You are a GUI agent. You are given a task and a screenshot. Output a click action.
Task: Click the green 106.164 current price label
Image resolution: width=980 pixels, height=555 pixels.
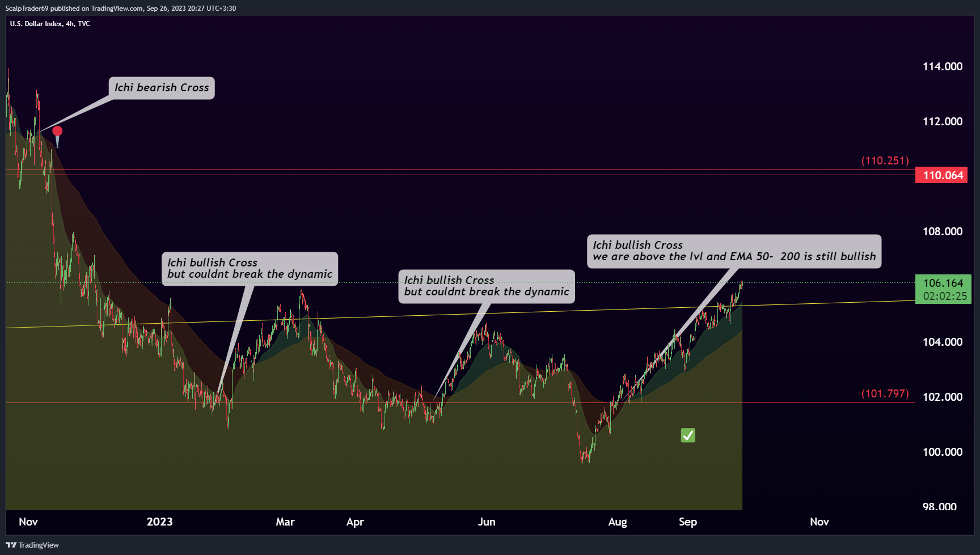pos(943,283)
